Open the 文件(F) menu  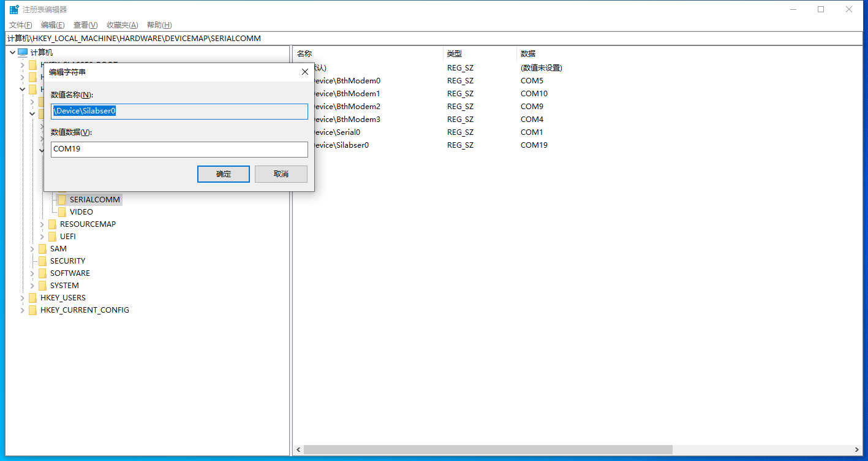click(x=21, y=25)
